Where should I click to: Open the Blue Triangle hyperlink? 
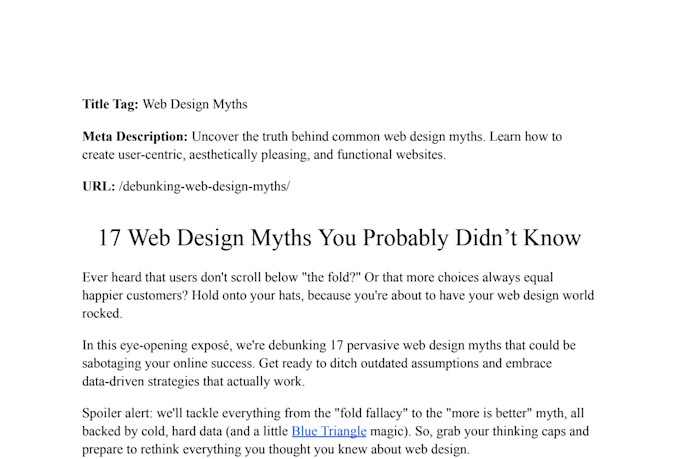point(329,431)
